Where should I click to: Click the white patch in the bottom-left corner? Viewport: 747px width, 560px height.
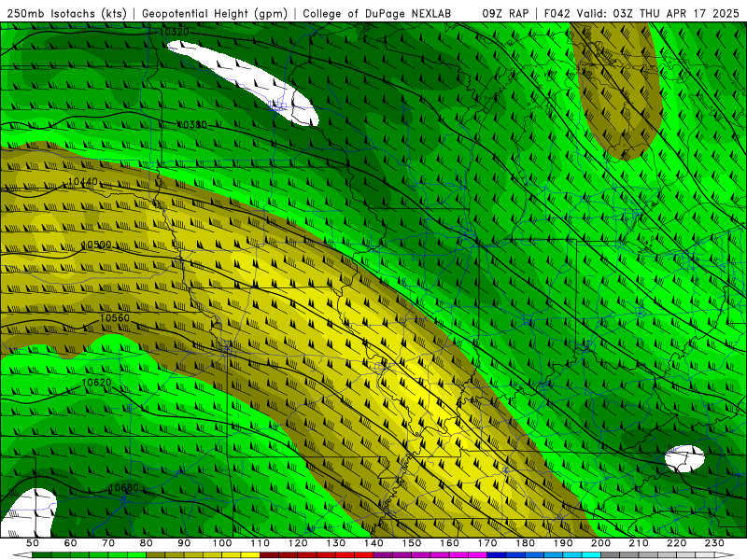click(x=28, y=513)
